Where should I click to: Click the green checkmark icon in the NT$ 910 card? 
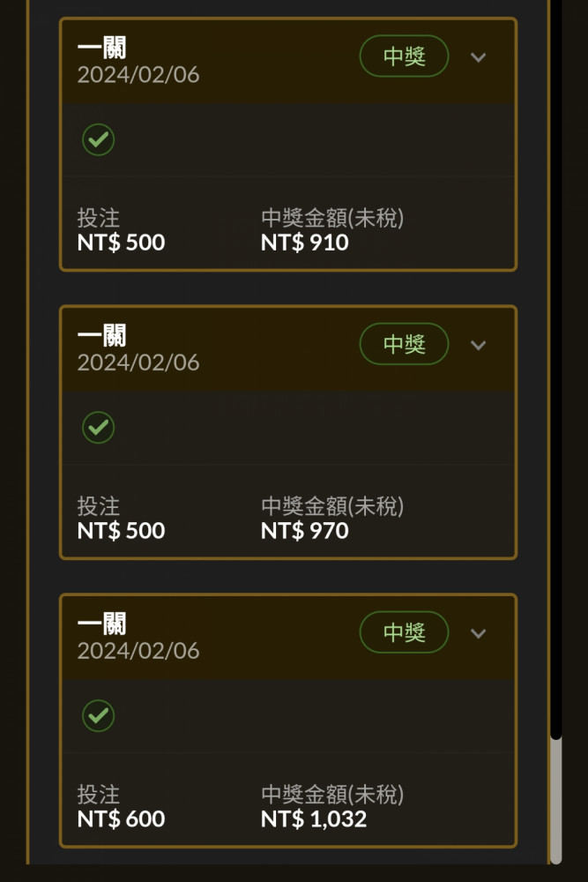[99, 139]
